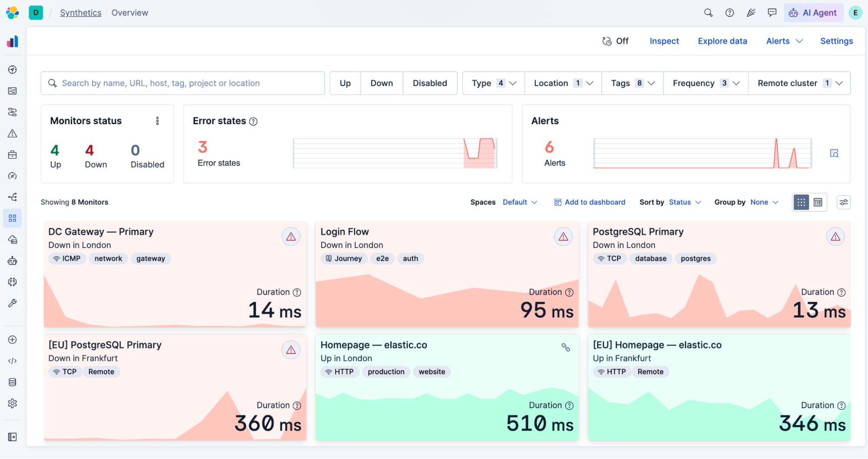
Task: Click the AI Agent button
Action: click(x=813, y=13)
